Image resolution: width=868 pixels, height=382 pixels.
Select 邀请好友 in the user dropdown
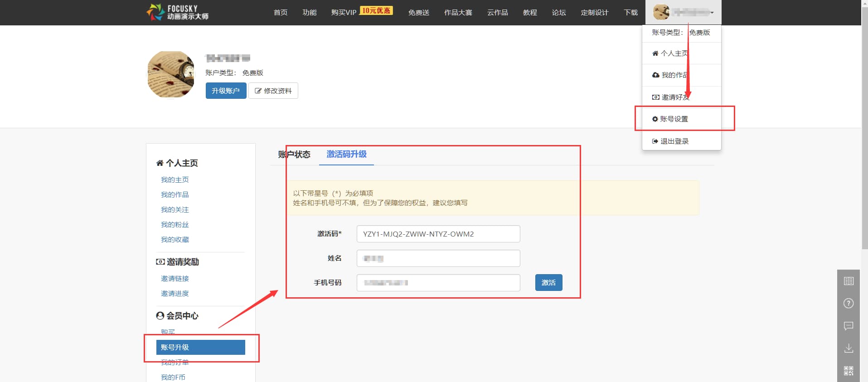[x=681, y=97]
